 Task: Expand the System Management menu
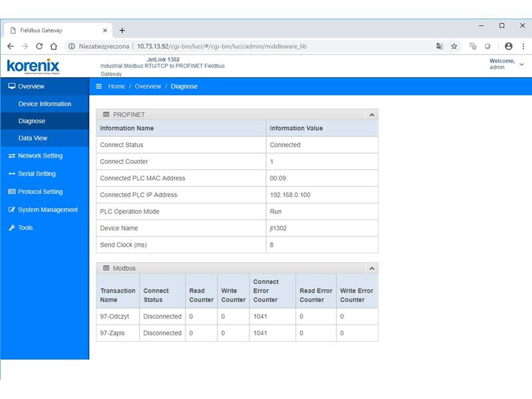pyautogui.click(x=45, y=209)
